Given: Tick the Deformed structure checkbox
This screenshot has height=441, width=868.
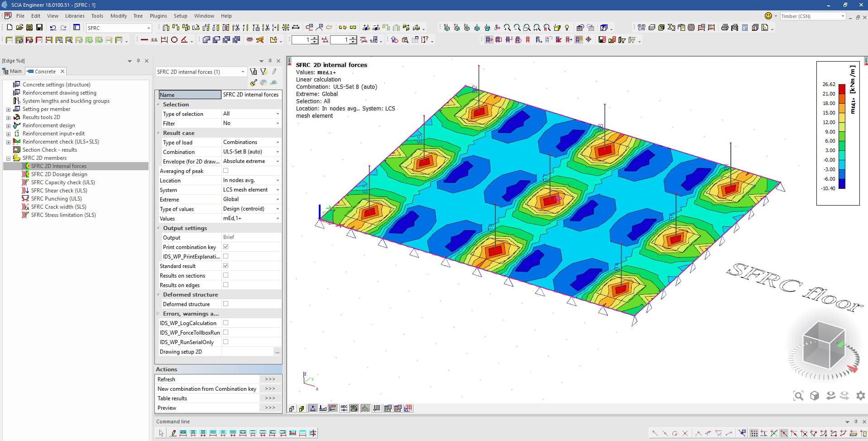Looking at the screenshot, I should click(225, 304).
